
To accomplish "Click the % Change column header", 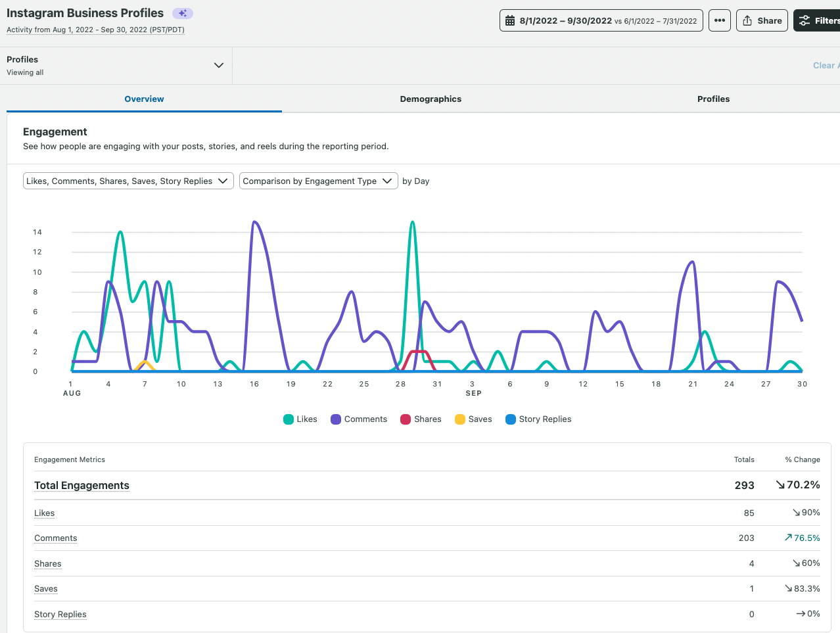I will [802, 459].
